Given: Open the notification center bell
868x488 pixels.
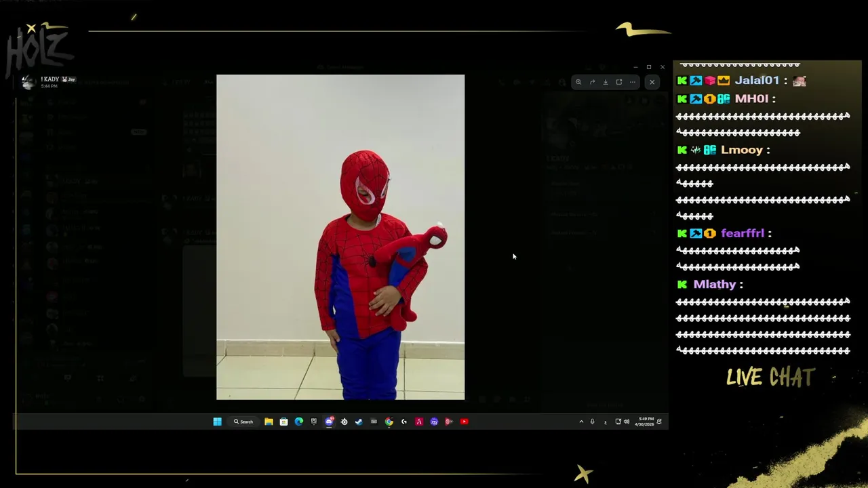Looking at the screenshot, I should pyautogui.click(x=659, y=422).
